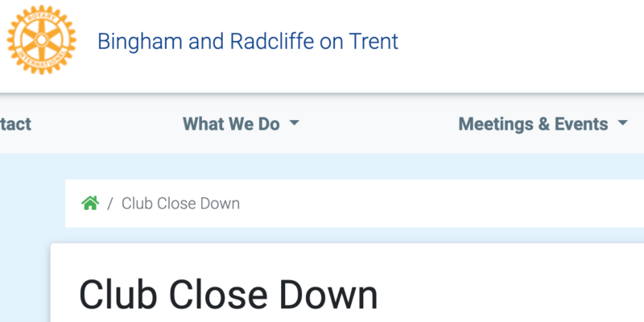Screen dimensions: 644x322
Task: Click the Rotary International wheel logo
Action: point(42,39)
